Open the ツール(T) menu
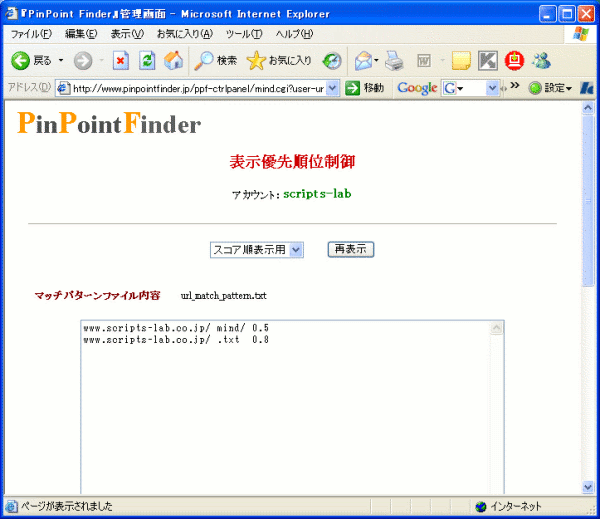 coord(244,34)
